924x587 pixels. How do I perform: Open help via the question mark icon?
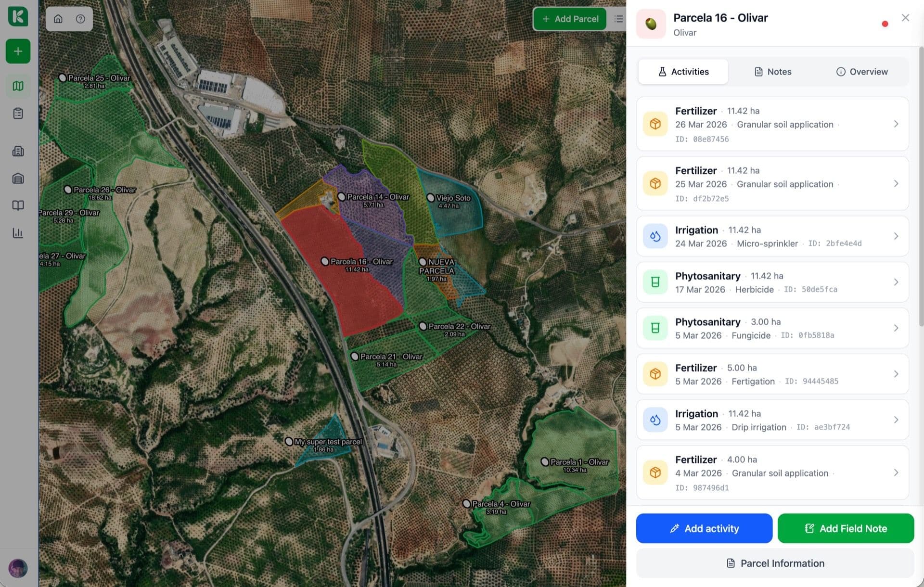(x=80, y=19)
